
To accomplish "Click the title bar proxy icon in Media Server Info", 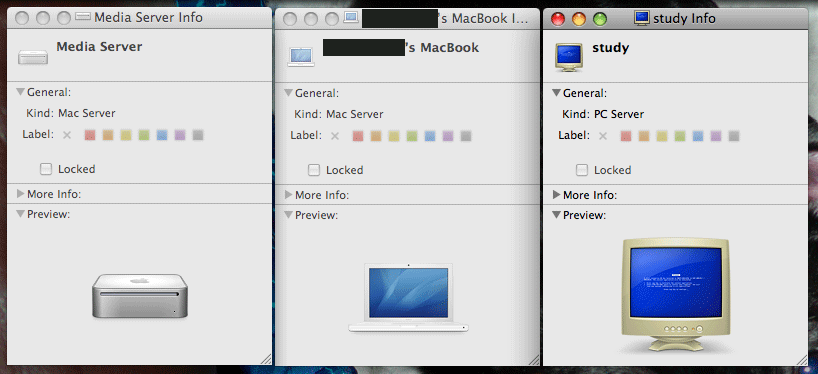I will 83,17.
